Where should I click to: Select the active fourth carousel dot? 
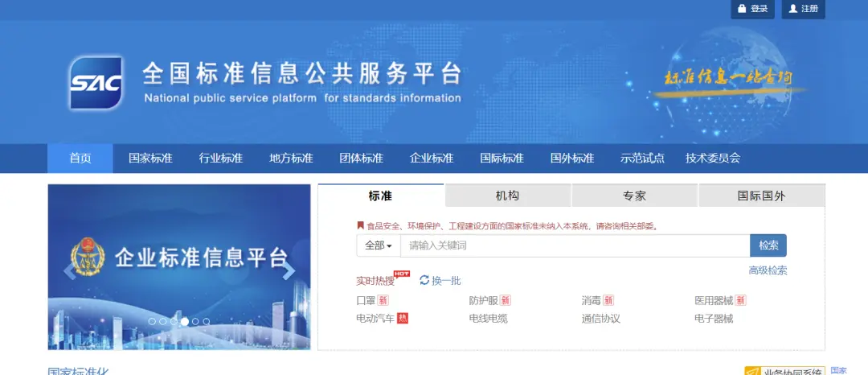184,321
